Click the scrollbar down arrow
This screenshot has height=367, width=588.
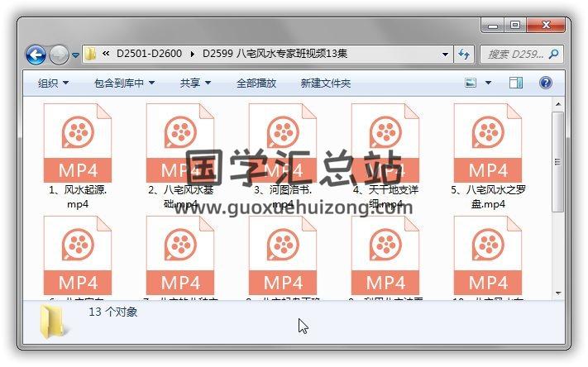click(x=558, y=293)
